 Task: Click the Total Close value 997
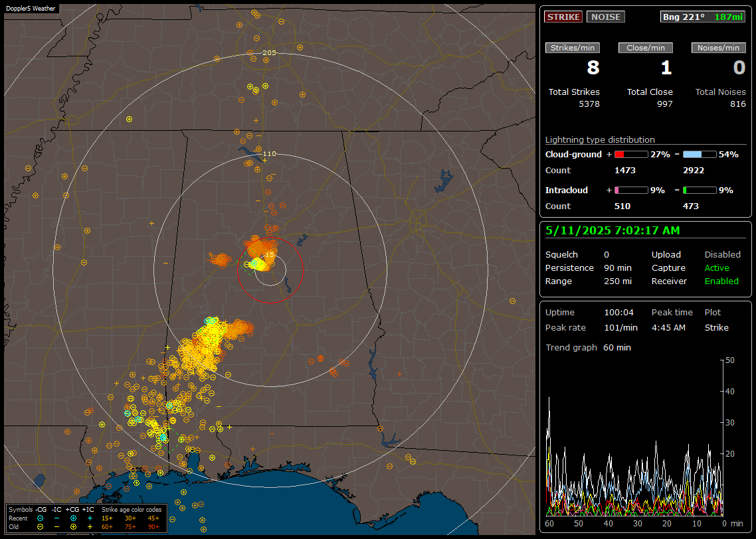(664, 104)
